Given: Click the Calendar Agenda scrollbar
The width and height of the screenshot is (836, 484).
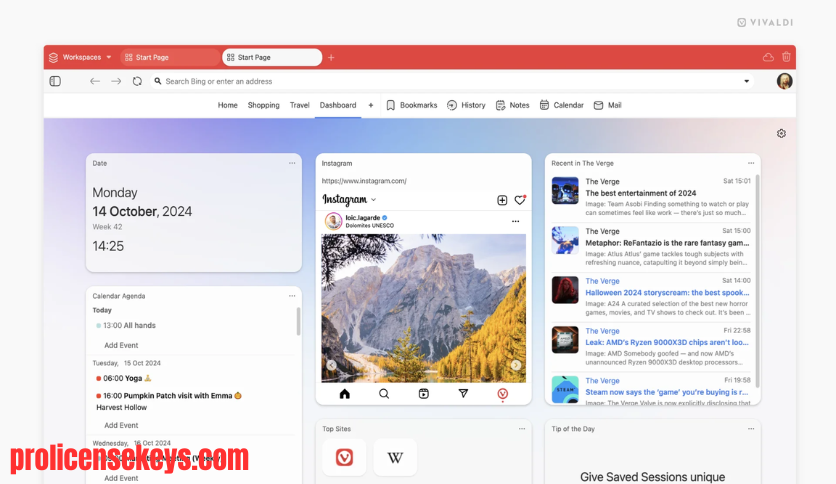Looking at the screenshot, I should (298, 321).
